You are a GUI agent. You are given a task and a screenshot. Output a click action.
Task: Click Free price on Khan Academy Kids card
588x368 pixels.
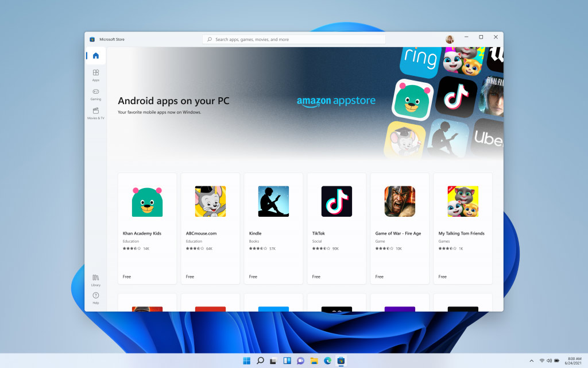pyautogui.click(x=127, y=277)
